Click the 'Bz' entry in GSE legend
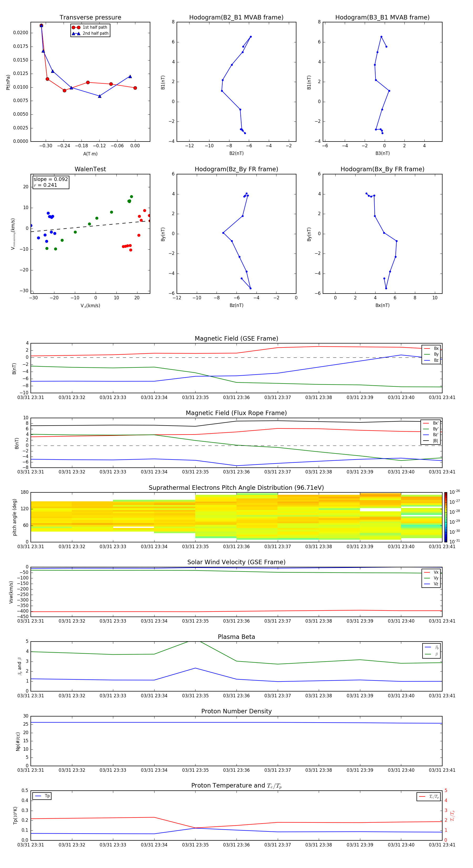Screen dimensions: 473x868 coord(431,360)
